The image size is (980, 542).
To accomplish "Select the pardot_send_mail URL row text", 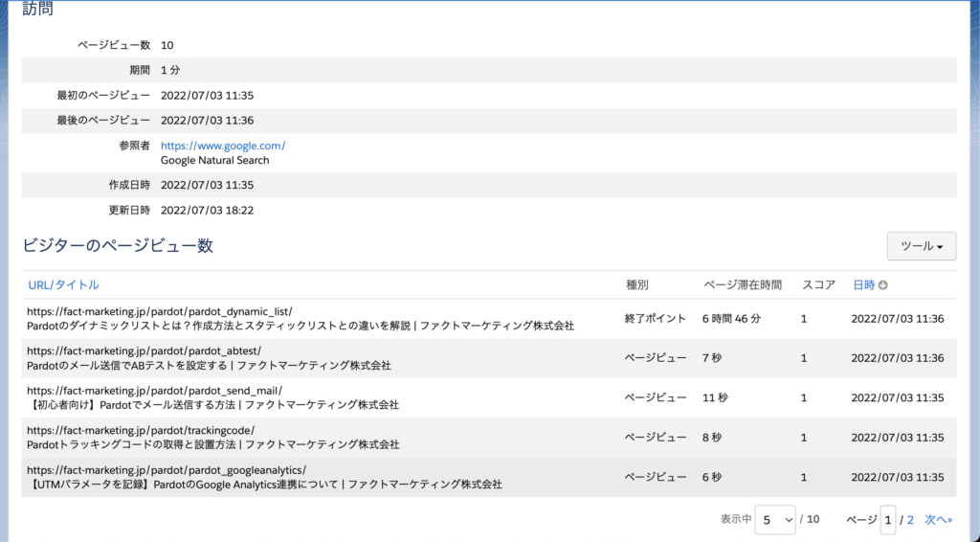I will (154, 391).
